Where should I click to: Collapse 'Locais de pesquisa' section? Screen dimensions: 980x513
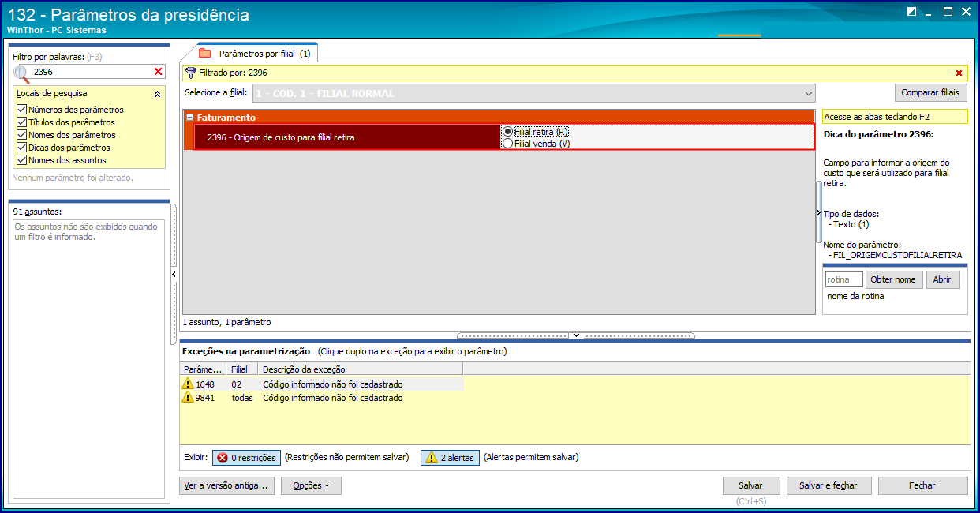(157, 94)
